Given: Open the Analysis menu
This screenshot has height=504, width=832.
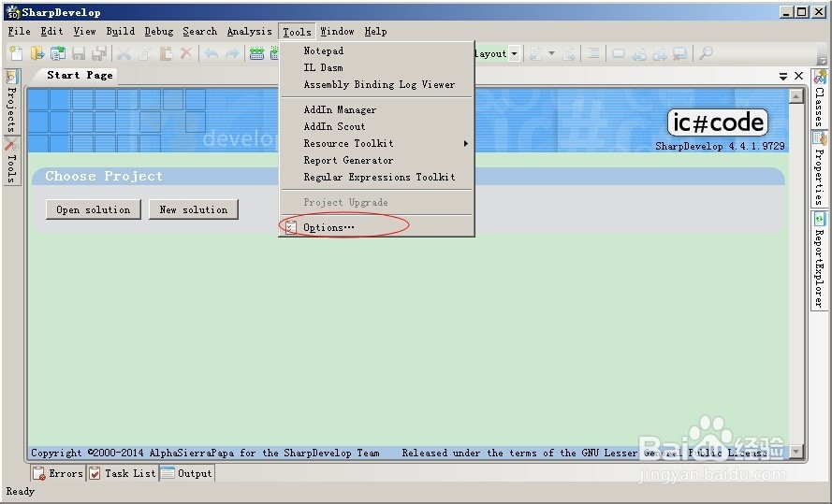Looking at the screenshot, I should pyautogui.click(x=249, y=31).
